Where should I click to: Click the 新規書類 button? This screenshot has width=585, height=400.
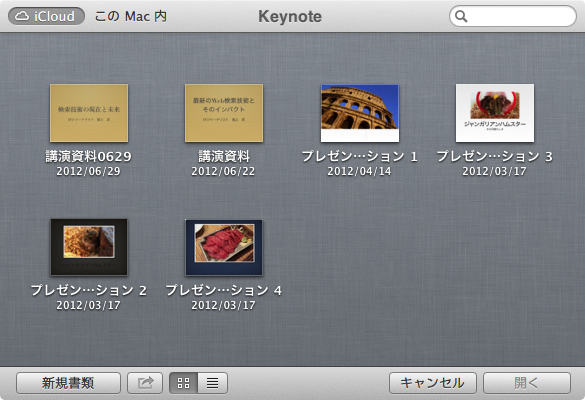(68, 383)
